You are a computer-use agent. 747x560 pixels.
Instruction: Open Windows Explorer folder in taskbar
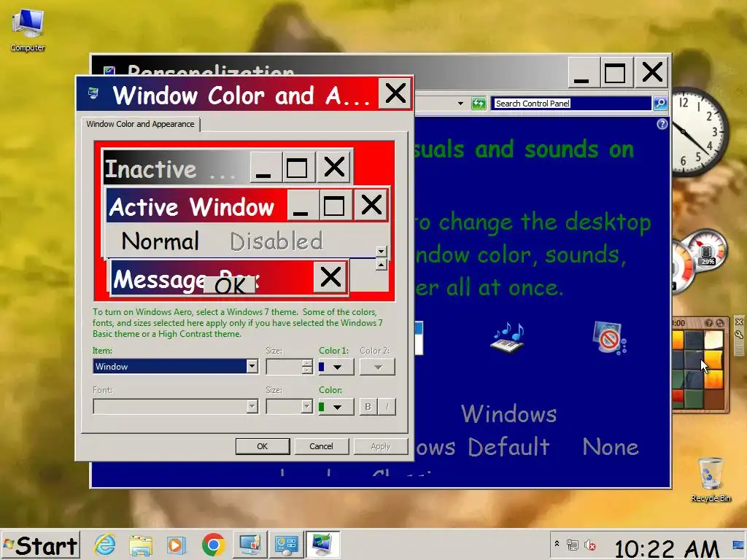(141, 545)
